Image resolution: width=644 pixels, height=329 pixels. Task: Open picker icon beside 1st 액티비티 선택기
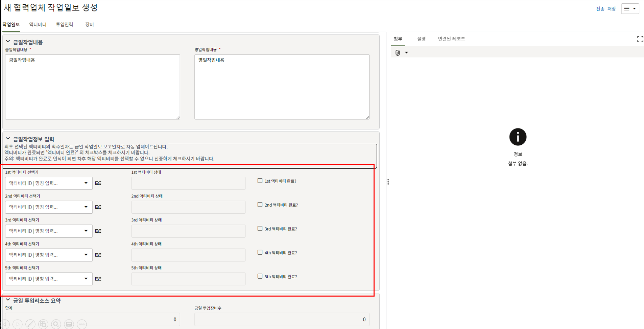(98, 183)
